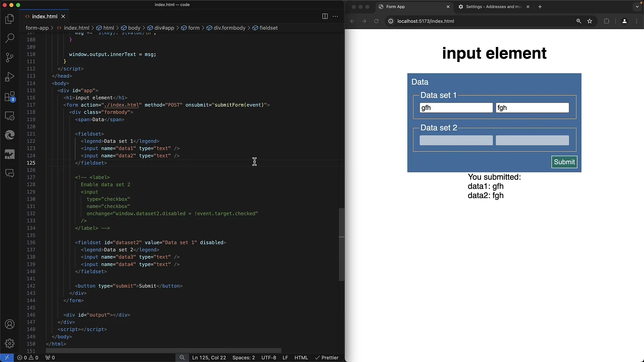Click the Split Editor button in toolbar
644x362 pixels.
tap(325, 16)
